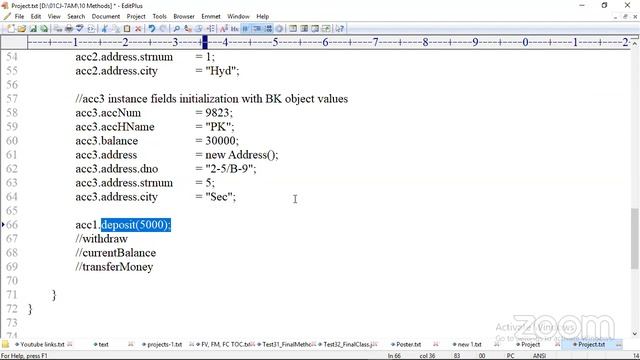The width and height of the screenshot is (640, 360).
Task: Open the File menu
Action: pyautogui.click(x=19, y=16)
